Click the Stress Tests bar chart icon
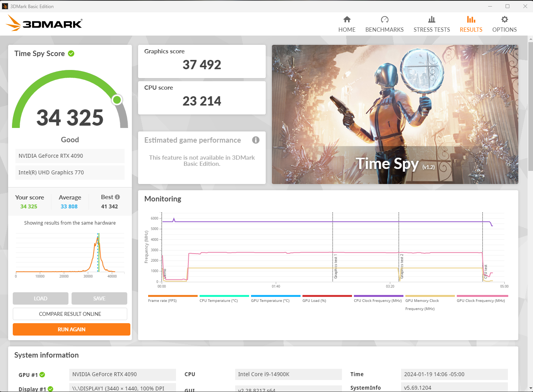Viewport: 533px width, 392px height. point(432,19)
